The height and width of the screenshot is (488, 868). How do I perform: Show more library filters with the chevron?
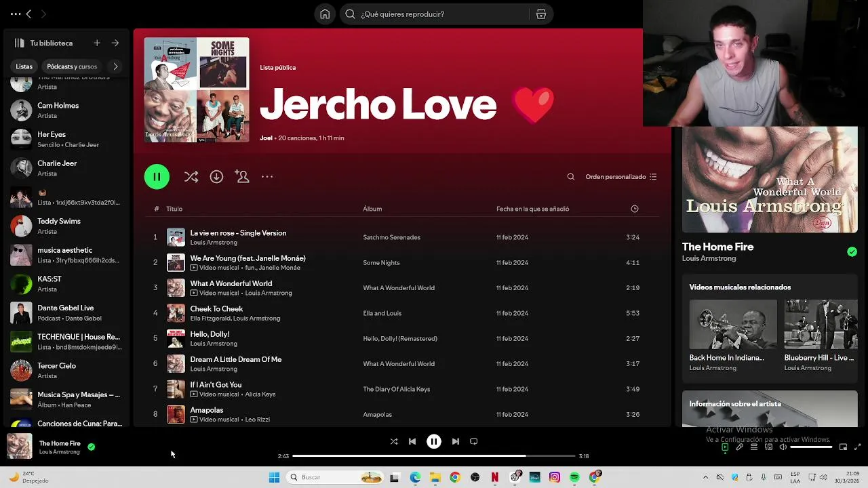[x=115, y=66]
